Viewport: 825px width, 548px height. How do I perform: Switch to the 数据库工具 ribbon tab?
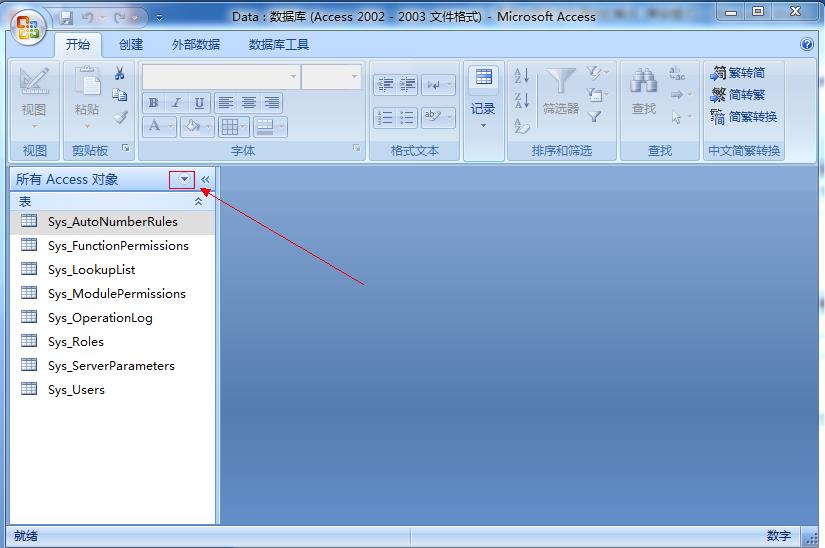[278, 45]
